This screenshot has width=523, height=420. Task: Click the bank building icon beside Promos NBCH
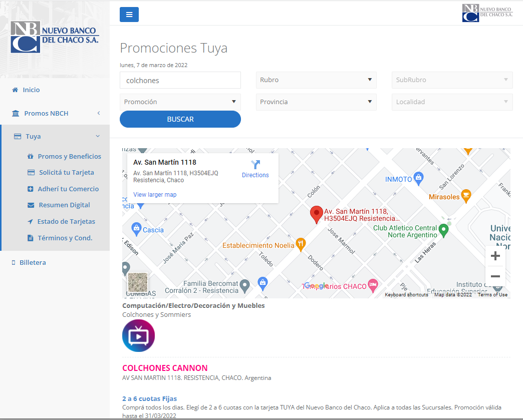click(x=16, y=113)
